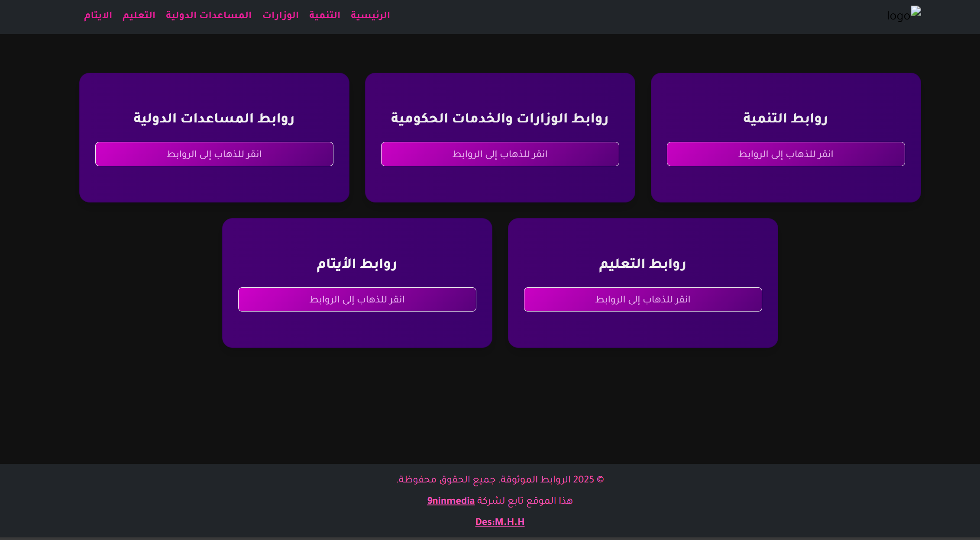Click the روابط التعليم card title
Viewport: 980px width, 540px height.
642,264
